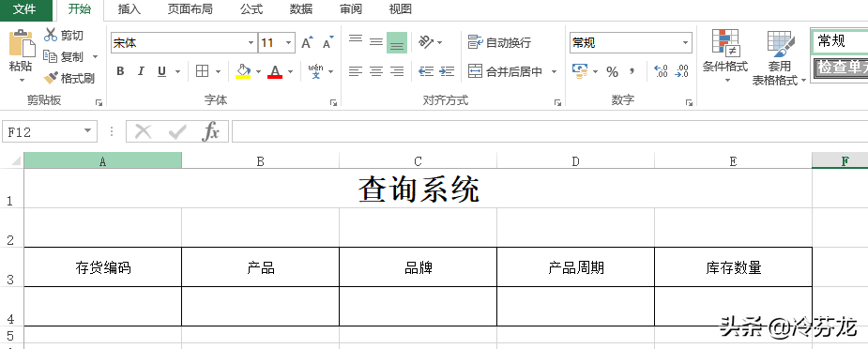Click the insert function fx button

[211, 131]
